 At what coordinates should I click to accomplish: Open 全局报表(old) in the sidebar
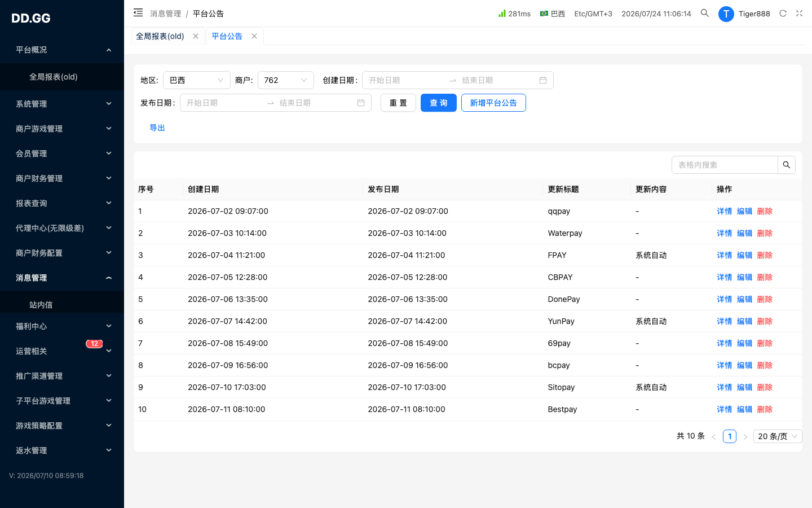(62, 77)
